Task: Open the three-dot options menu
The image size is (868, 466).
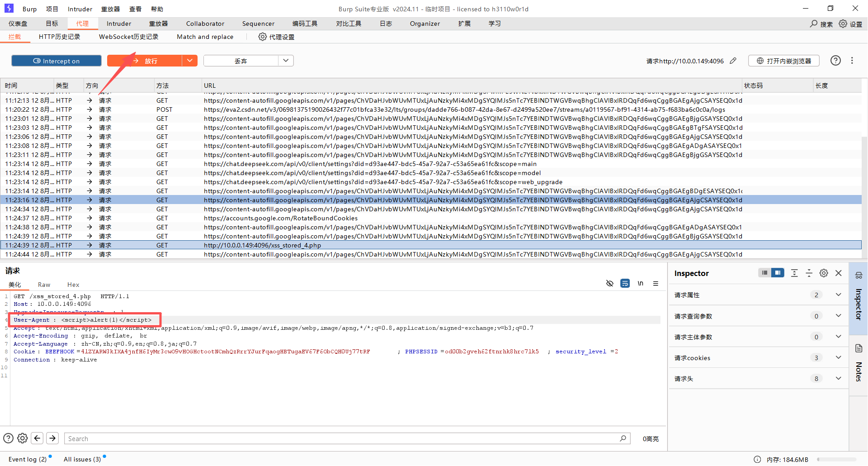Action: [x=852, y=61]
